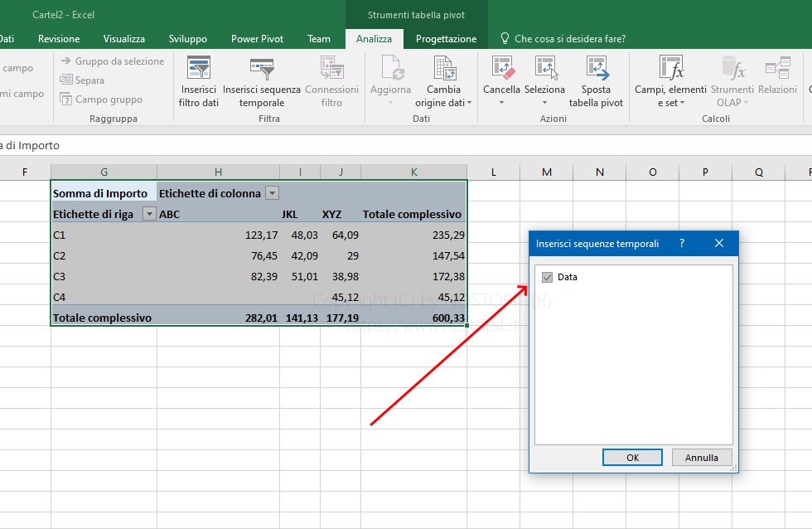Screen dimensions: 812x529
Task: Close Inserisci sequenze temporali dialog
Action: coord(719,243)
